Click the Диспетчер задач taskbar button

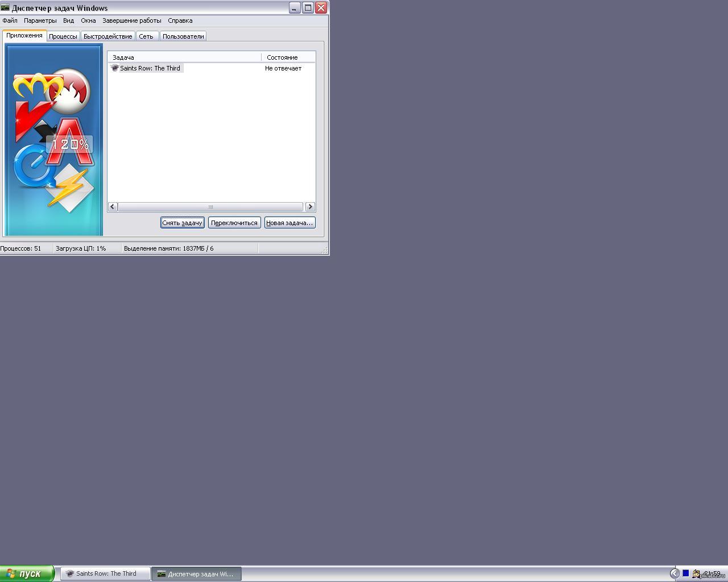(x=197, y=574)
